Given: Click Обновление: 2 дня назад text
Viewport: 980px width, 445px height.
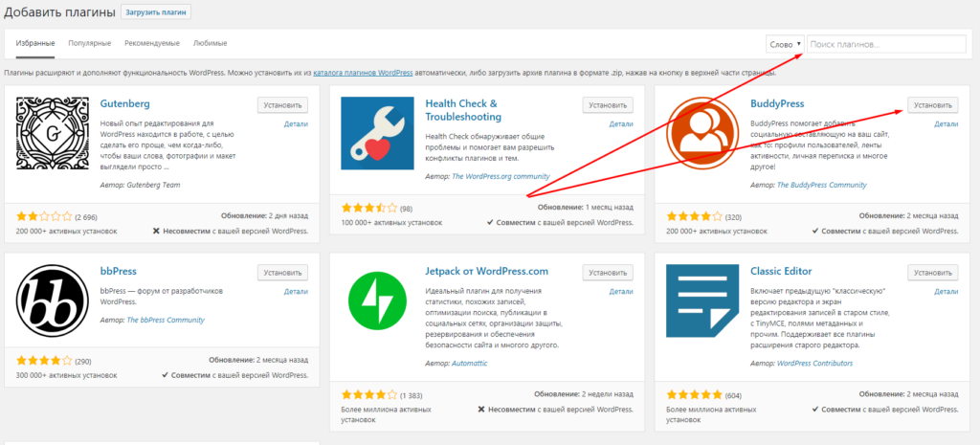Looking at the screenshot, I should [x=264, y=215].
